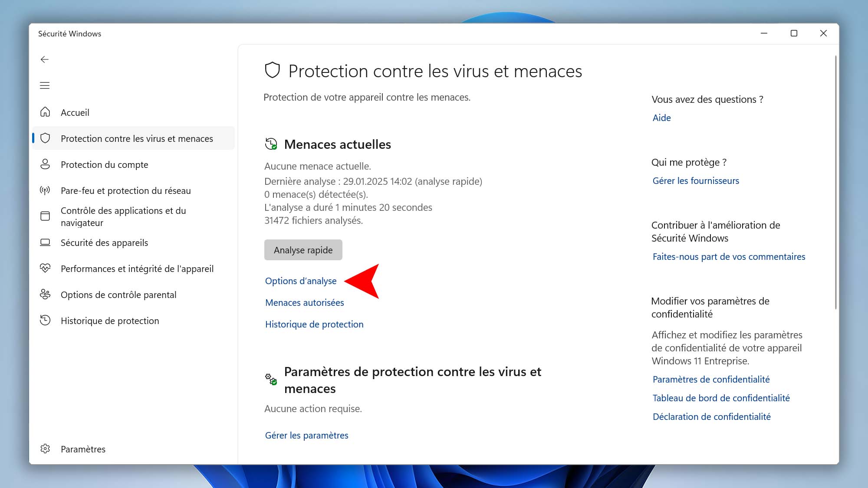This screenshot has height=488, width=868.
Task: Click Faites-nous part de vos commentaires
Action: (729, 256)
